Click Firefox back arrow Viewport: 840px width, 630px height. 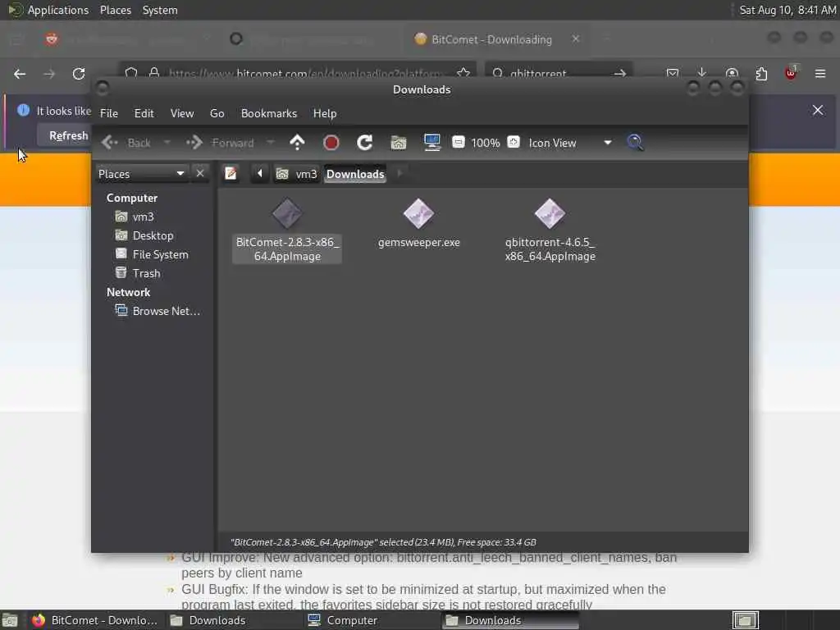point(20,74)
